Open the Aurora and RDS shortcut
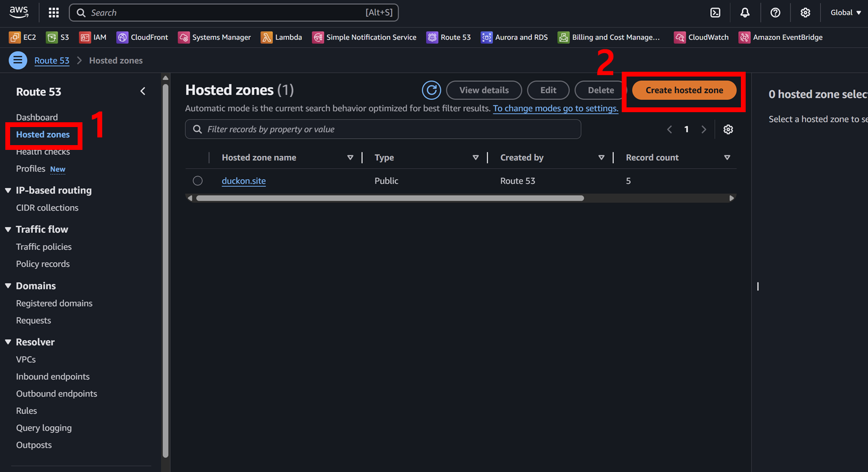This screenshot has width=868, height=472. 514,37
